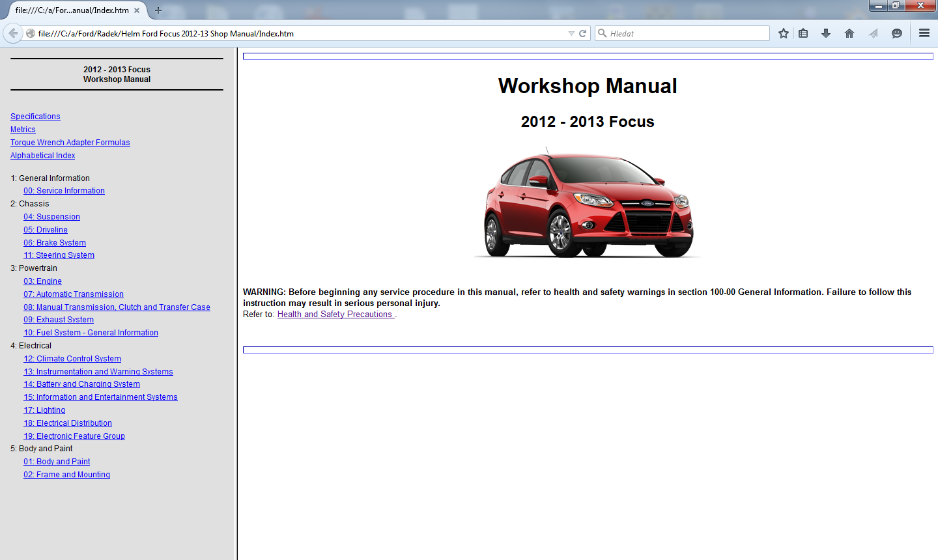The image size is (938, 560).
Task: Expand the URL history dropdown arrow
Action: click(x=571, y=33)
